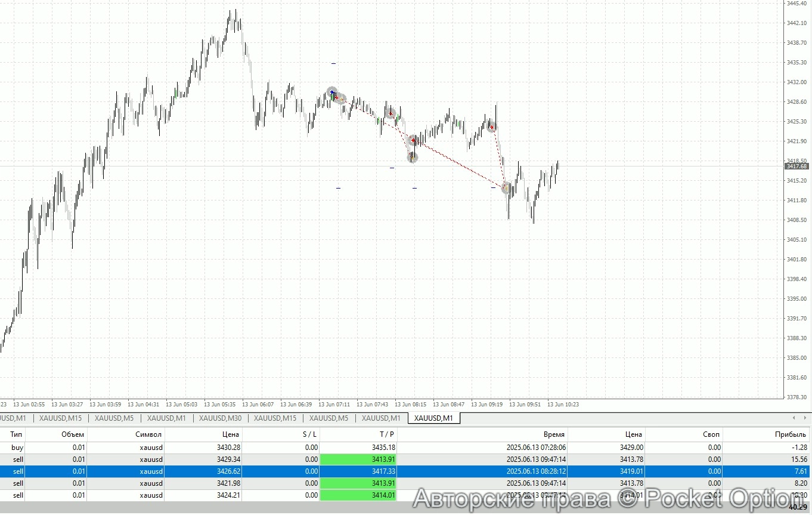Click the left tab-scroll arrow
Viewport: 812px width, 515px height.
coord(794,418)
